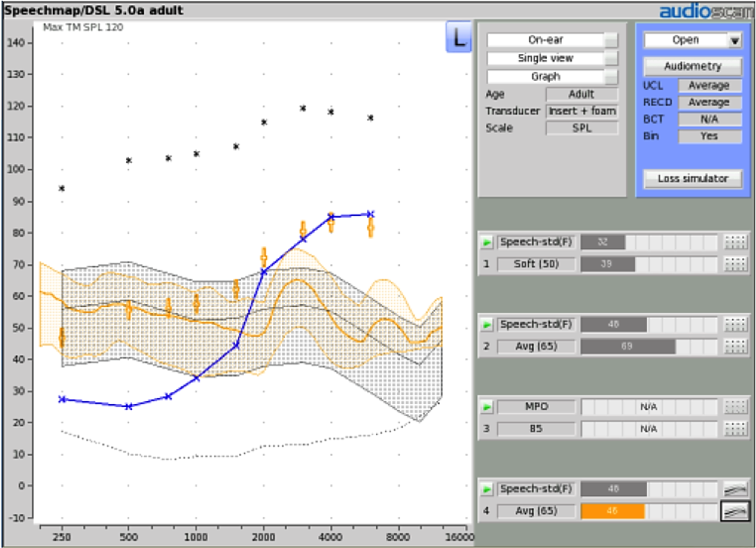Run the MPO test 3 play icon
This screenshot has height=548, width=756.
(x=487, y=407)
